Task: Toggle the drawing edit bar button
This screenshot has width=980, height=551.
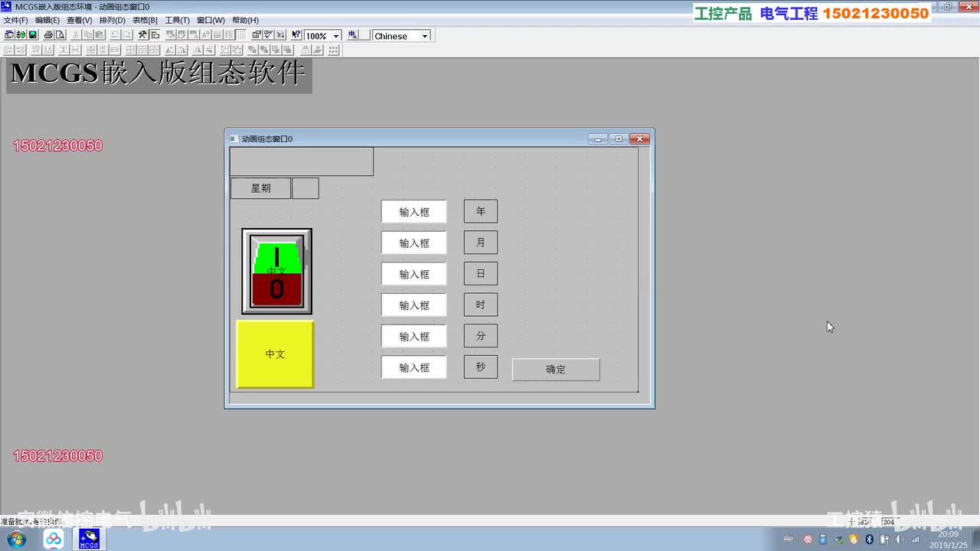Action: tap(155, 35)
